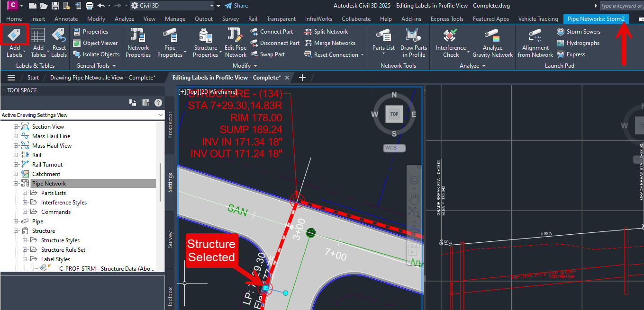Expand the Interference Styles folder
This screenshot has width=644, height=310.
click(x=25, y=203)
